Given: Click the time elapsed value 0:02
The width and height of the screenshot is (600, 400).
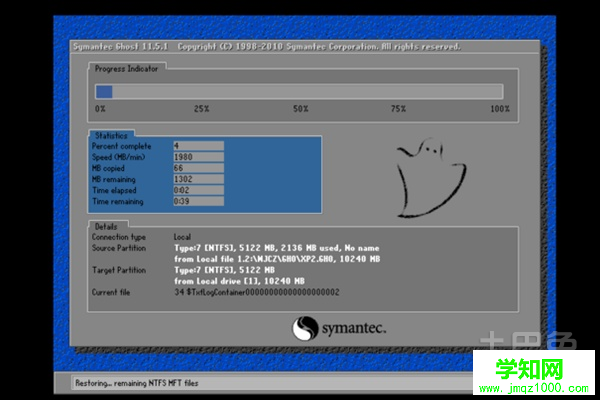Looking at the screenshot, I should pos(199,190).
